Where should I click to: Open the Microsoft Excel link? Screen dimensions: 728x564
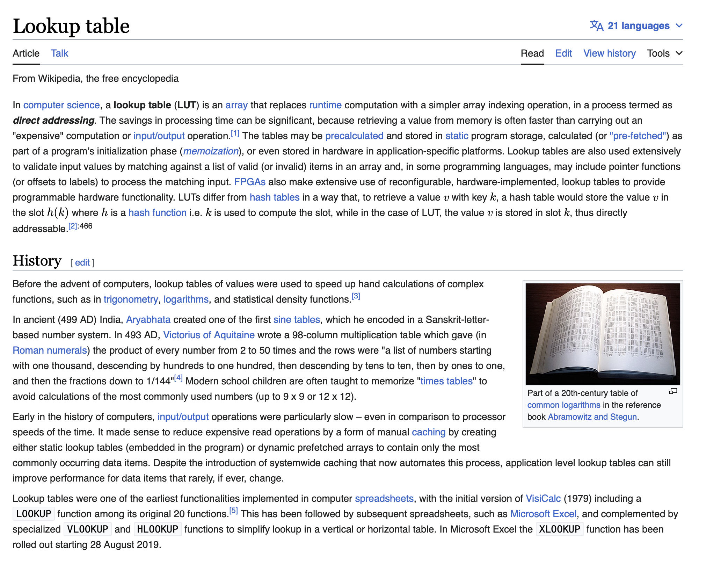tap(543, 514)
